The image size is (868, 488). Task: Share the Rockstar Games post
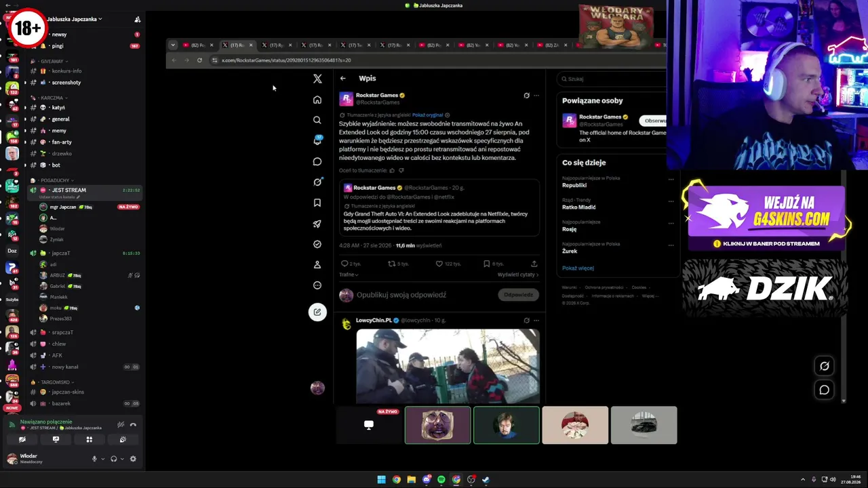(534, 264)
